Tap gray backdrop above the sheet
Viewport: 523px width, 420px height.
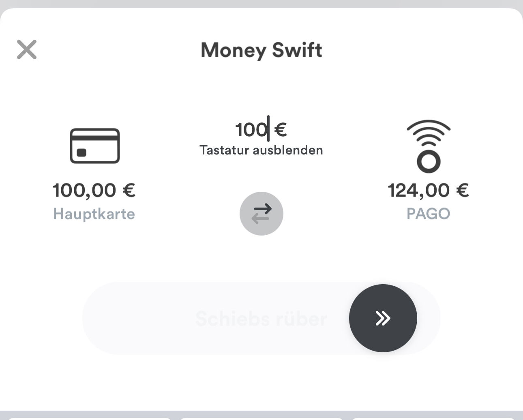coord(261,4)
